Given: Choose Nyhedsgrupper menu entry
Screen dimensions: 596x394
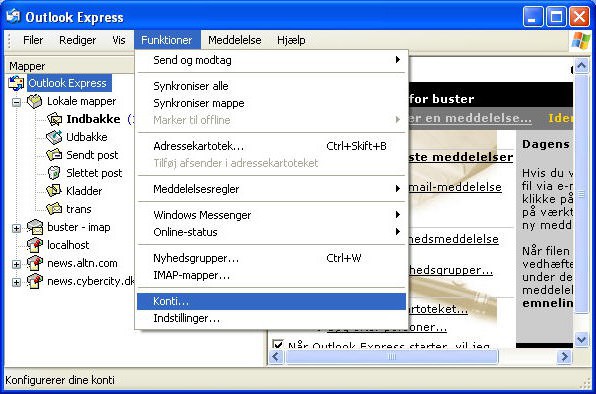Looking at the screenshot, I should pos(271,258).
